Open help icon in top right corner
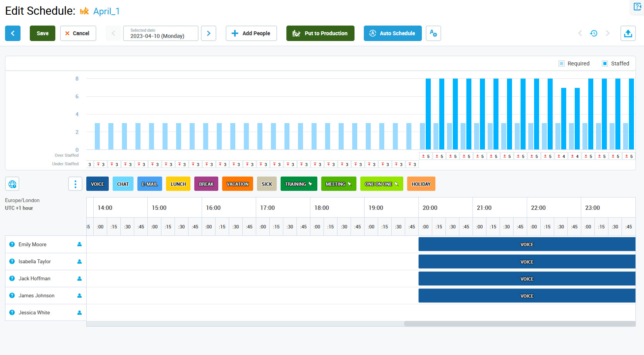The height and width of the screenshot is (355, 644). tap(637, 7)
